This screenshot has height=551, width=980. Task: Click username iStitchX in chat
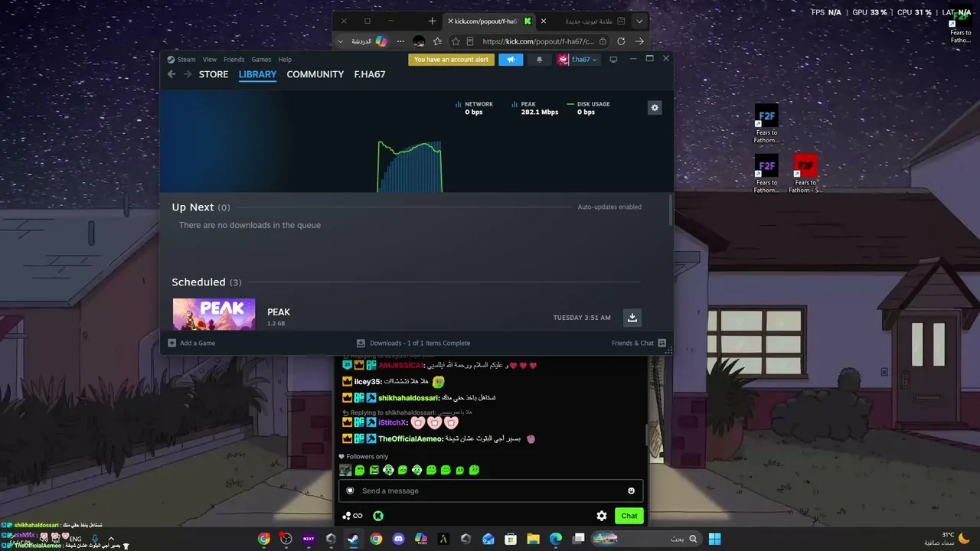click(393, 423)
